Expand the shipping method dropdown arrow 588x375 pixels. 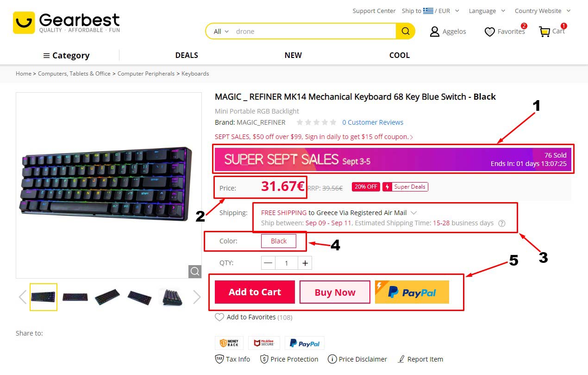point(414,213)
